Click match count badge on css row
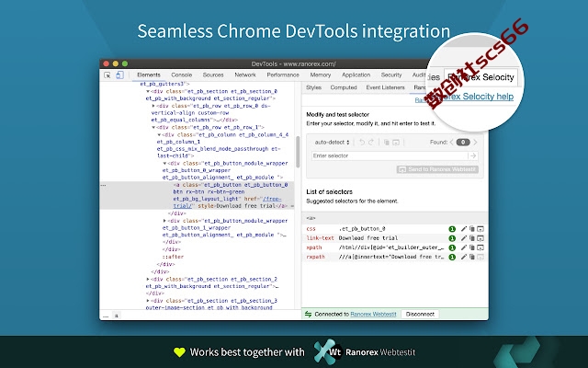This screenshot has width=588, height=368. tap(452, 229)
